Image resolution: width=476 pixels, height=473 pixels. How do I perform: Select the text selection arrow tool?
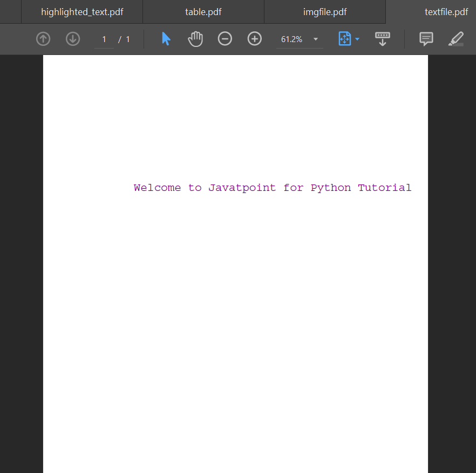(166, 38)
